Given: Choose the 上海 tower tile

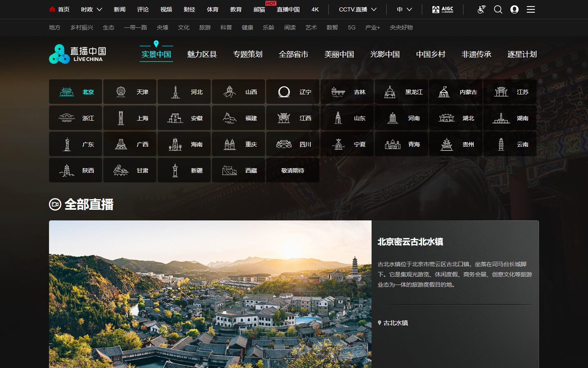Looking at the screenshot, I should (130, 118).
